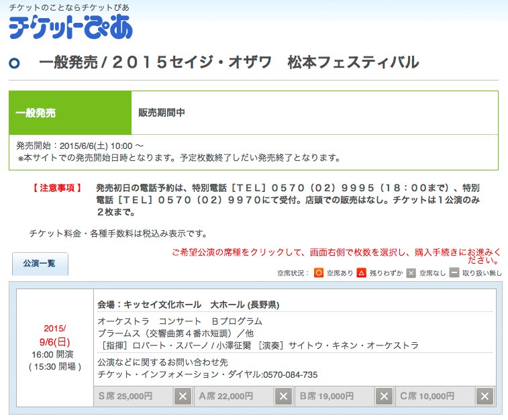Screen dimensions: 508x420
Task: Click the red 残りわずか triangle legend icon
Action: tap(361, 273)
